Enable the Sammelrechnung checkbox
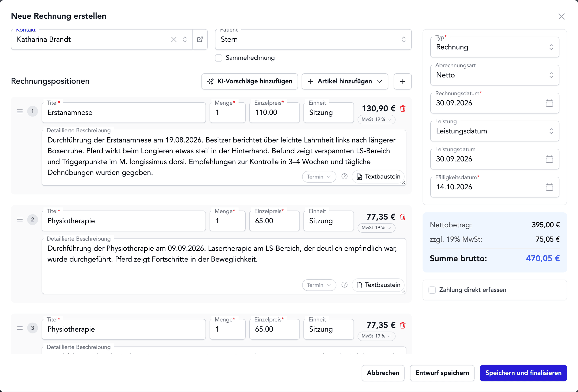 tap(219, 58)
